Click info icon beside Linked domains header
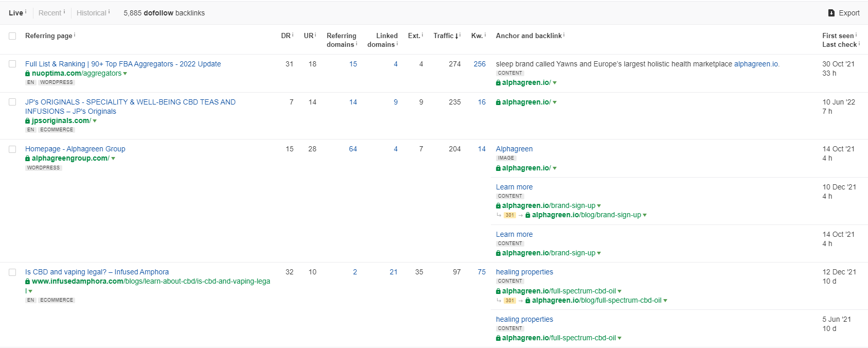Viewport: 868px width, 348px height. tap(397, 43)
